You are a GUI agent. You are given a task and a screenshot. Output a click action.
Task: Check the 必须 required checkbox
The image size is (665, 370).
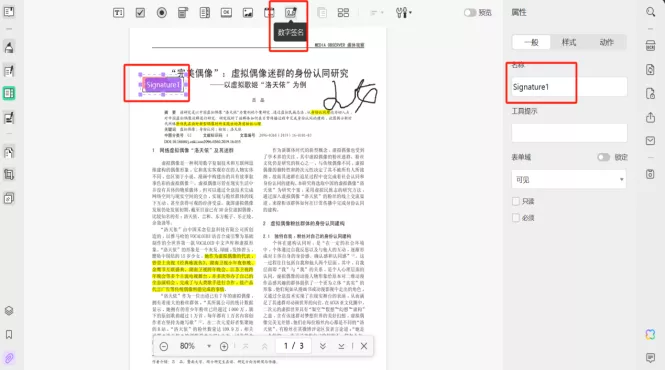click(x=516, y=218)
